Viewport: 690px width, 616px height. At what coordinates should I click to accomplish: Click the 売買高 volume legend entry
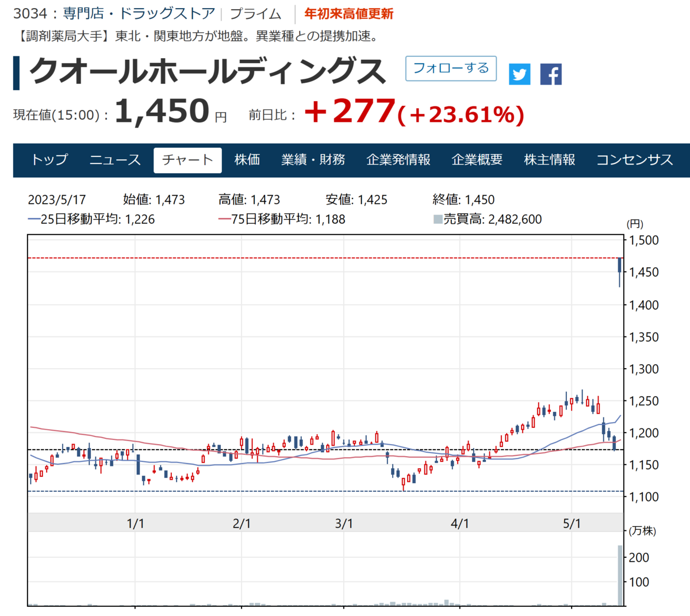coord(488,219)
